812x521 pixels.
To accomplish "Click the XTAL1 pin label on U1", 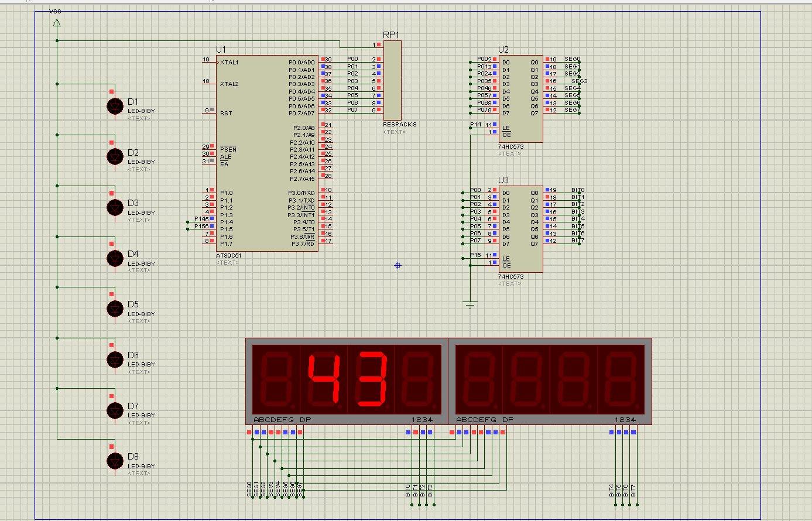I will pos(229,62).
